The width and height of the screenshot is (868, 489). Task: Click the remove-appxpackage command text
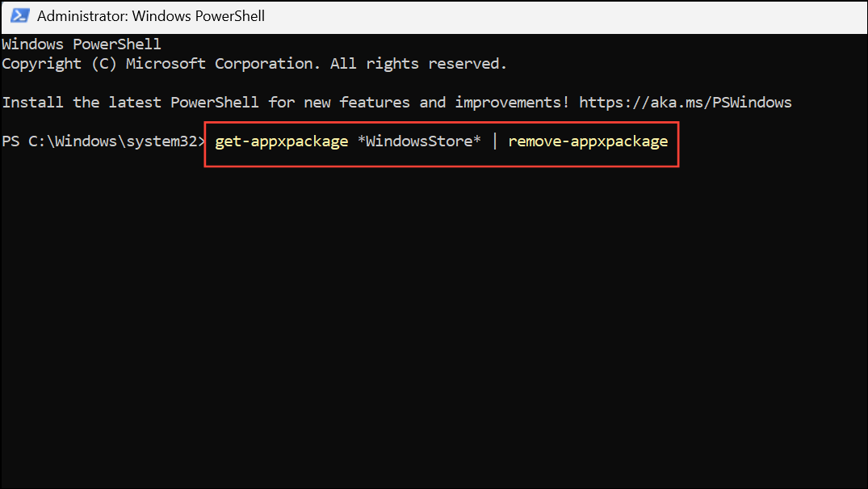[588, 141]
